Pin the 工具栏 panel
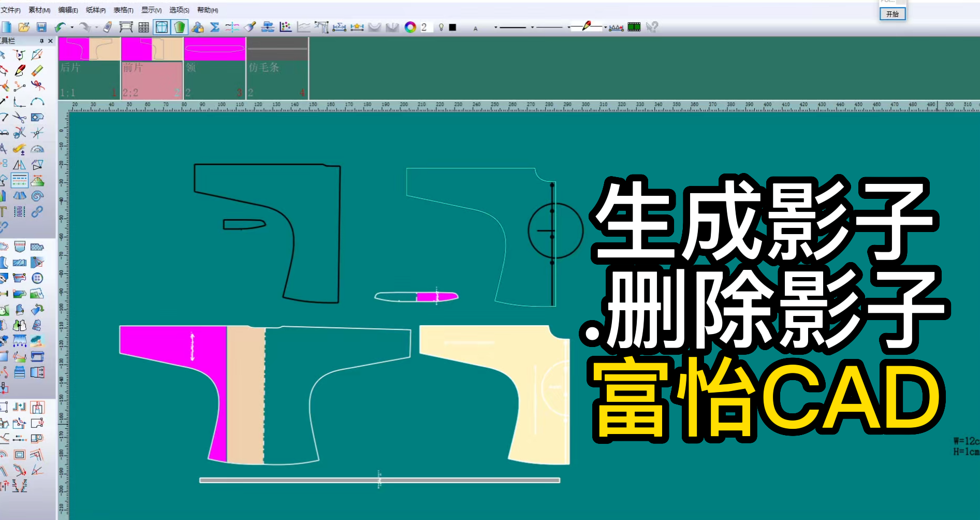 (42, 41)
